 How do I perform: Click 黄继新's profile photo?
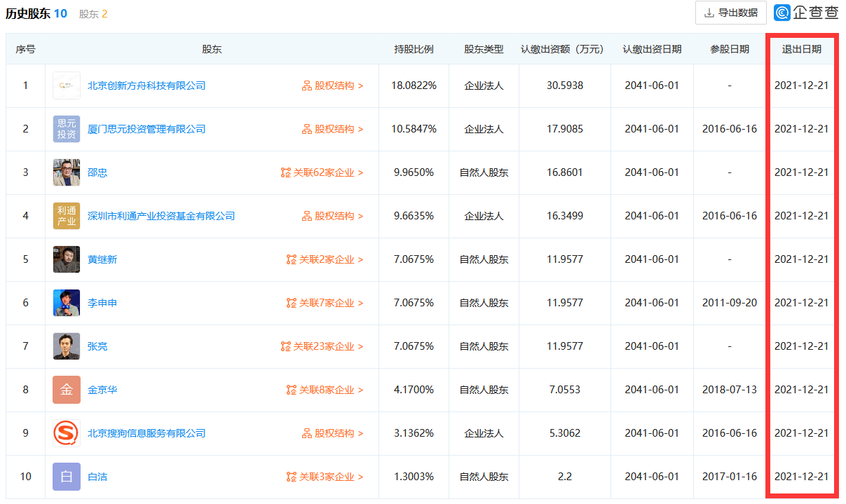(x=67, y=259)
